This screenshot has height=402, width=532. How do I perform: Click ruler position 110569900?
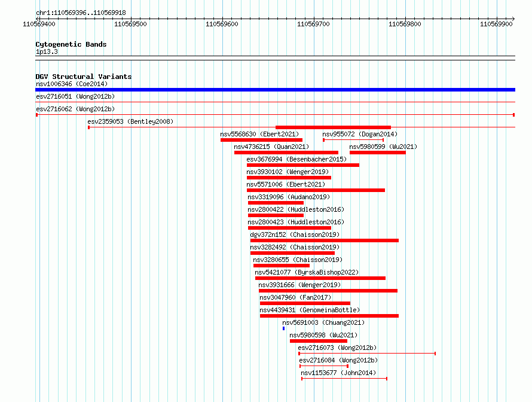pyautogui.click(x=496, y=24)
